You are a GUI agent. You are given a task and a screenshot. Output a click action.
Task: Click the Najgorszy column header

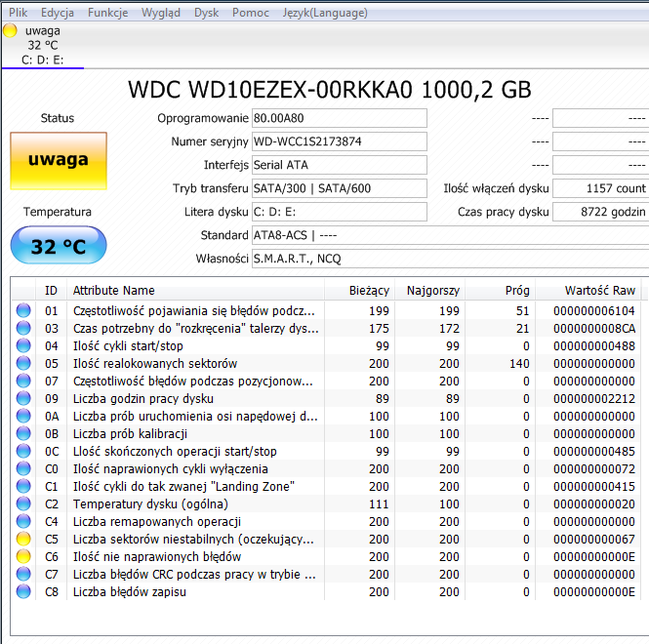(x=430, y=291)
